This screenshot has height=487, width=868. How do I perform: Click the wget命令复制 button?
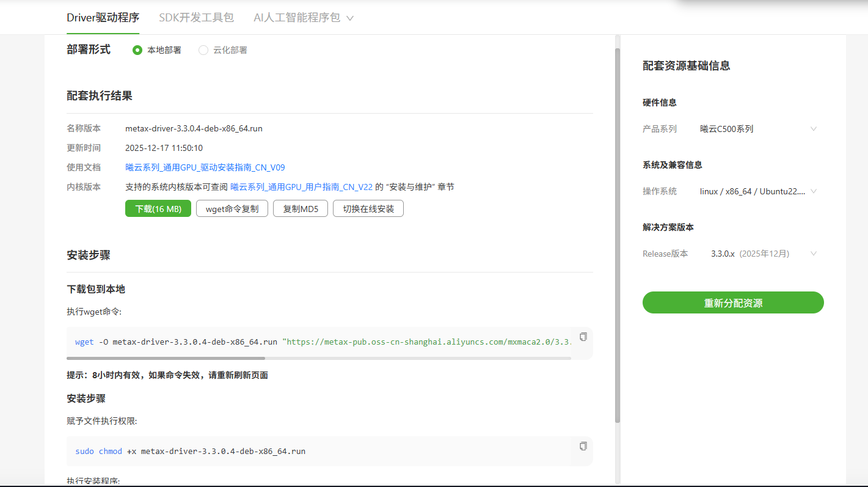pos(232,209)
